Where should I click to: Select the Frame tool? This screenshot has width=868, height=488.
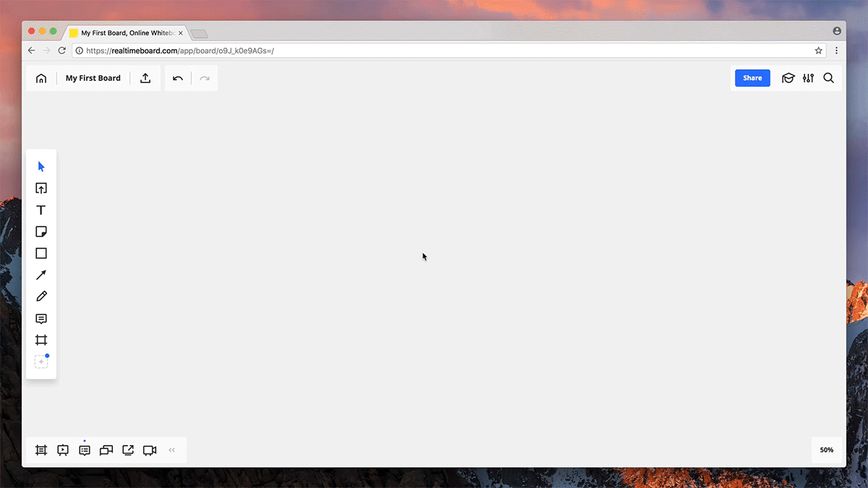coord(41,340)
